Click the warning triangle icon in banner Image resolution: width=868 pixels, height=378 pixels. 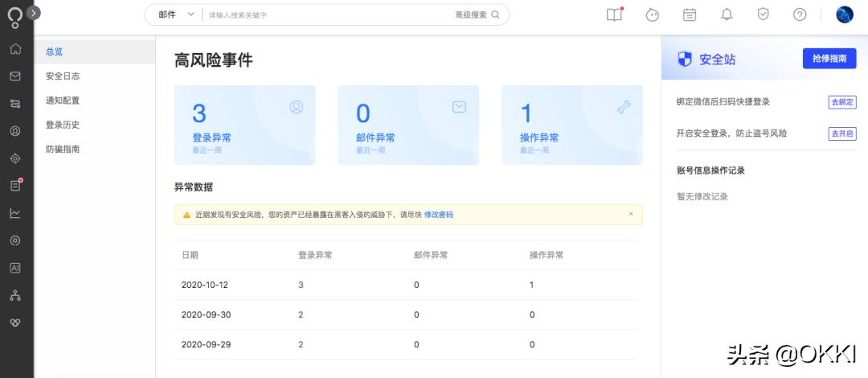186,215
